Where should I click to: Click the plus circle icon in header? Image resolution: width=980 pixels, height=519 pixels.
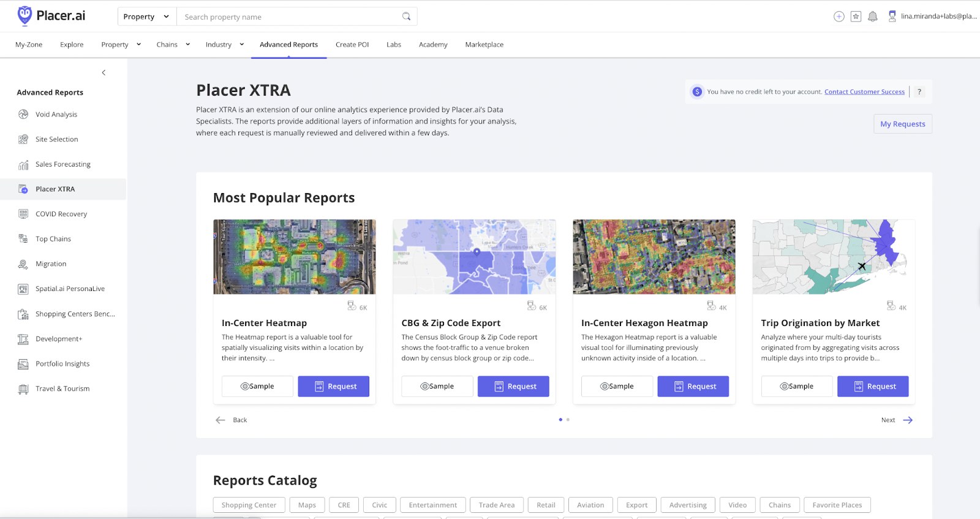839,17
